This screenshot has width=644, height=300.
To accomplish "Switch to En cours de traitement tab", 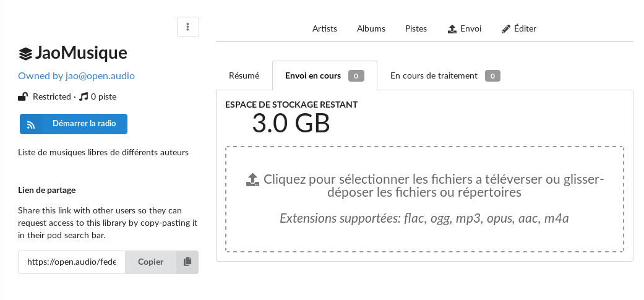I will (x=445, y=75).
